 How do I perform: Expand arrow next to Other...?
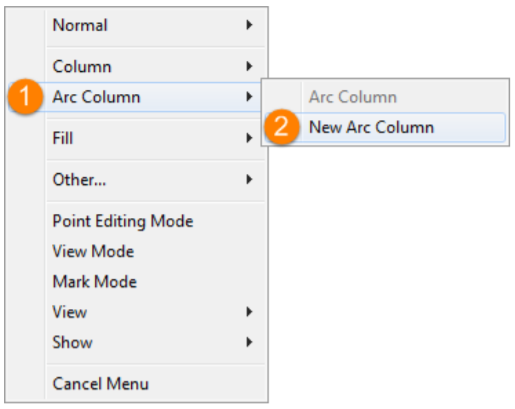(x=249, y=179)
